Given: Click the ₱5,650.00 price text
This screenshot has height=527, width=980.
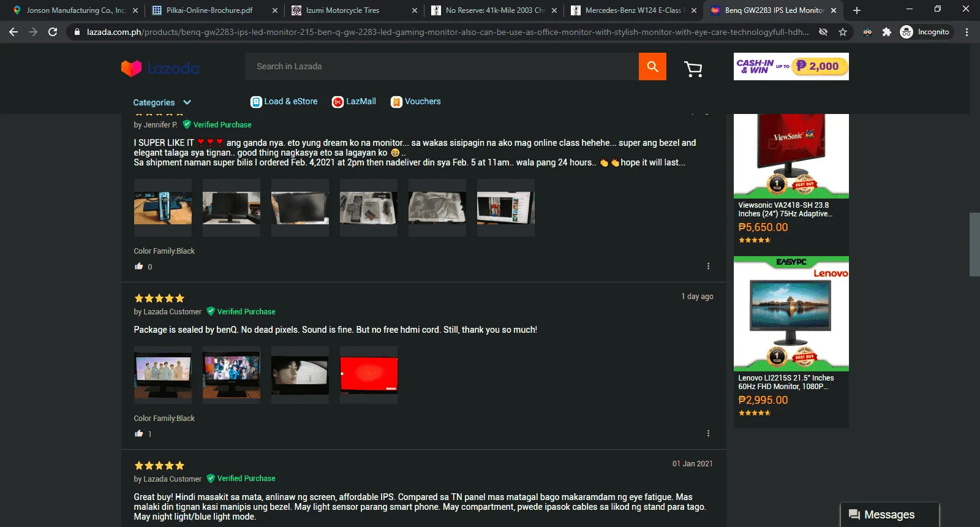Looking at the screenshot, I should [x=763, y=227].
